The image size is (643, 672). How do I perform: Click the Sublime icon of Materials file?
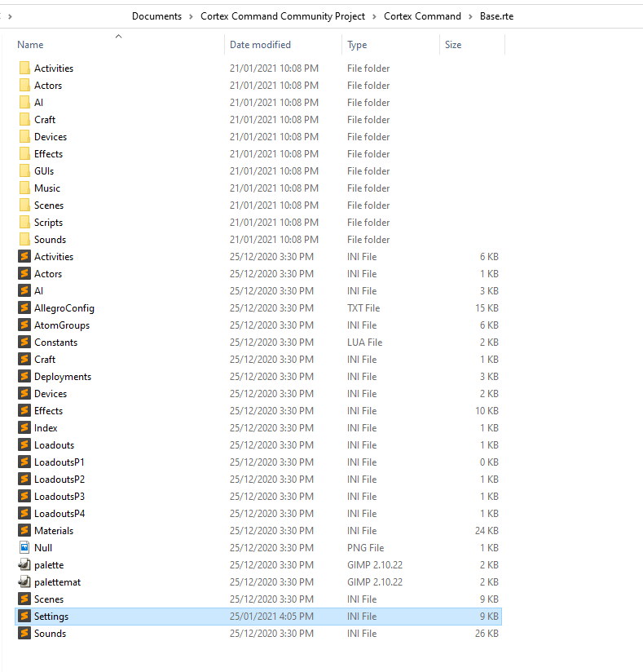tap(24, 531)
